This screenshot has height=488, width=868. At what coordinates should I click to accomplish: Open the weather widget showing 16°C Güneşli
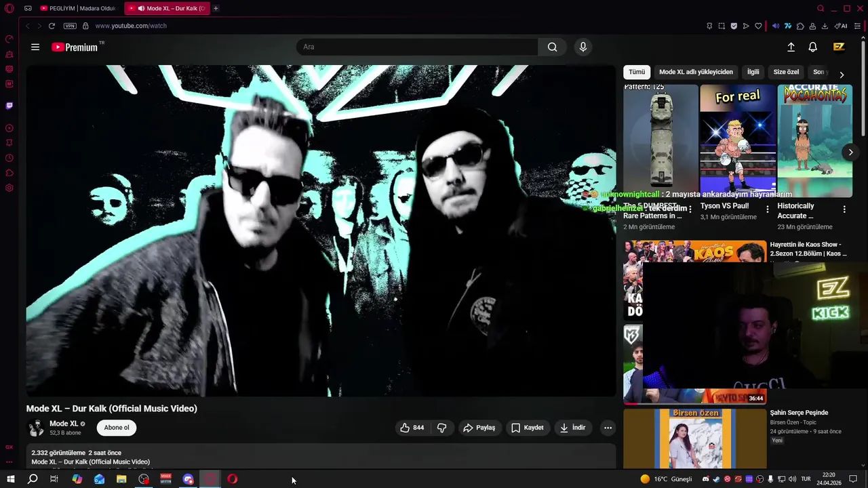tap(666, 479)
